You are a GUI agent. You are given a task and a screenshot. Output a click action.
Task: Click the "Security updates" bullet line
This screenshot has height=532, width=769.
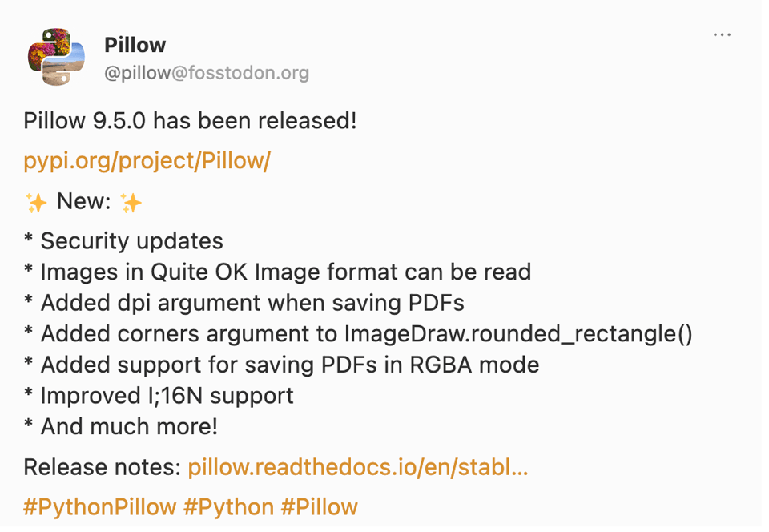click(x=131, y=240)
